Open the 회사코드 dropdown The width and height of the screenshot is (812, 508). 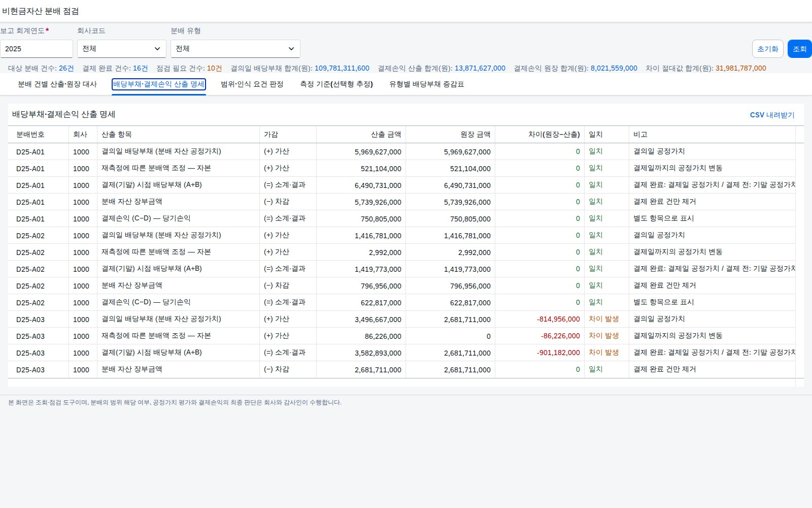tap(122, 49)
